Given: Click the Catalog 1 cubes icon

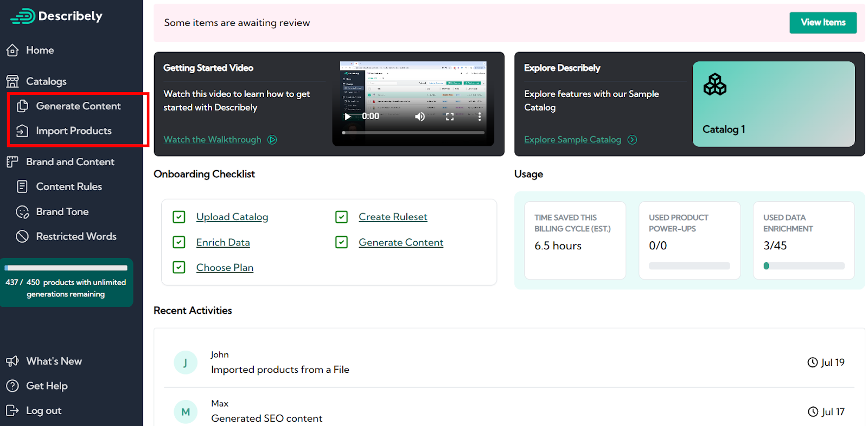Looking at the screenshot, I should point(715,85).
